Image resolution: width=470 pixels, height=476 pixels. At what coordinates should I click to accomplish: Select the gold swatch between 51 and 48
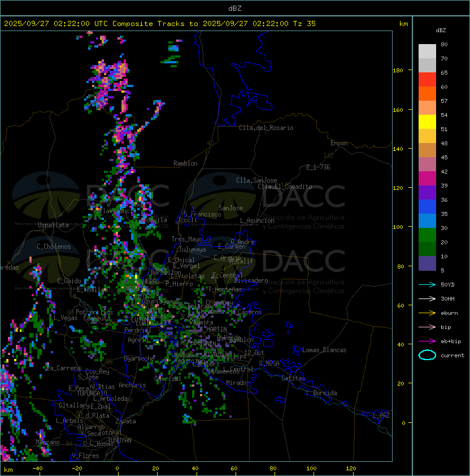click(x=427, y=136)
